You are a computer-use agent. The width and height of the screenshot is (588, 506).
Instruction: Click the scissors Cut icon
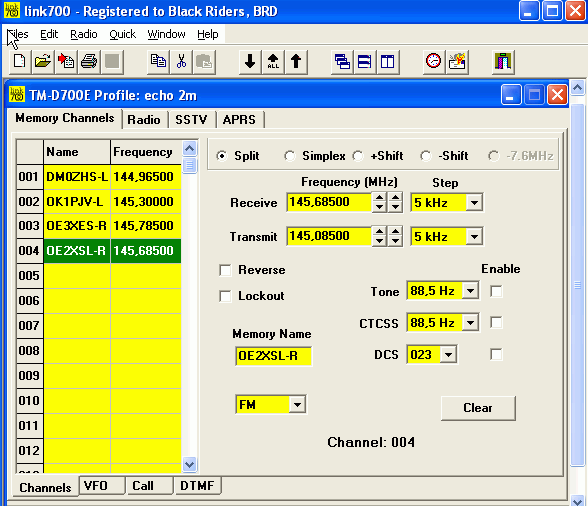(x=181, y=62)
